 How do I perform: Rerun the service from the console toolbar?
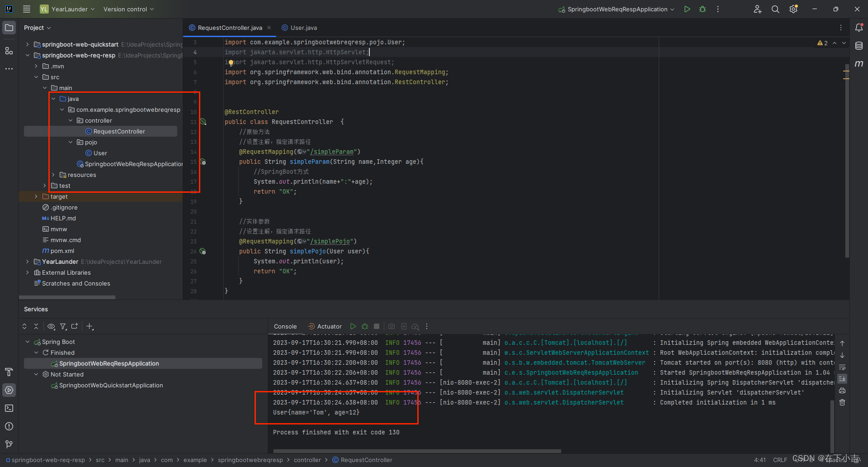(x=353, y=326)
